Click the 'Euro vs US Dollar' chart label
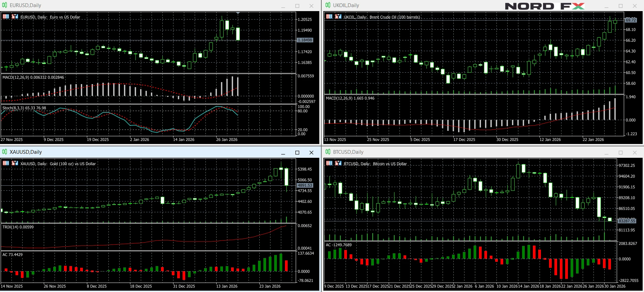The height and width of the screenshot is (292, 644). click(x=65, y=17)
